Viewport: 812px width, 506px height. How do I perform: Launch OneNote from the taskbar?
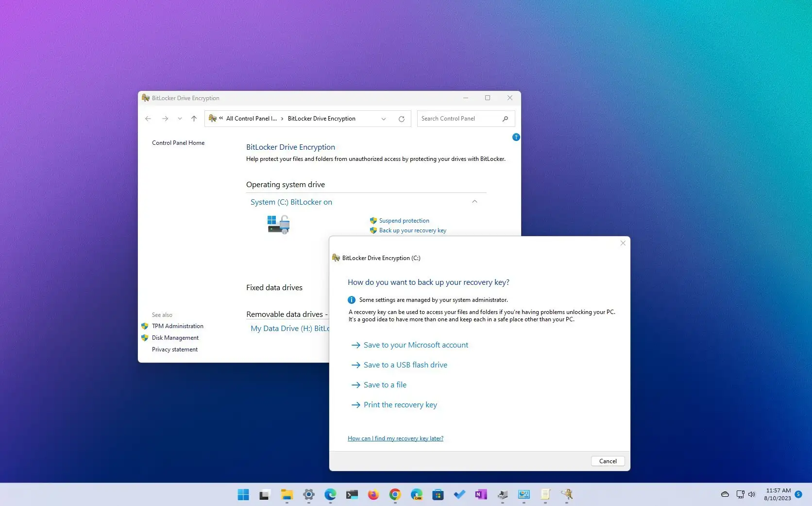[x=481, y=495]
